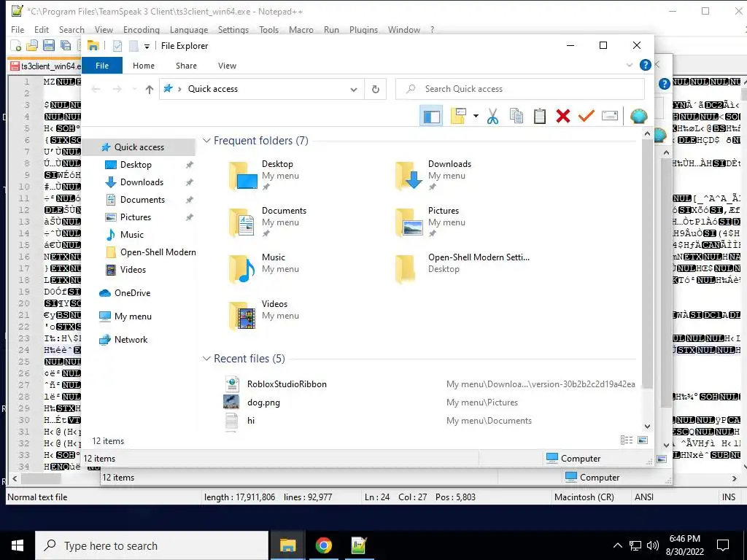Open the View ribbon tab
Screen dimensions: 747x560
pyautogui.click(x=228, y=66)
